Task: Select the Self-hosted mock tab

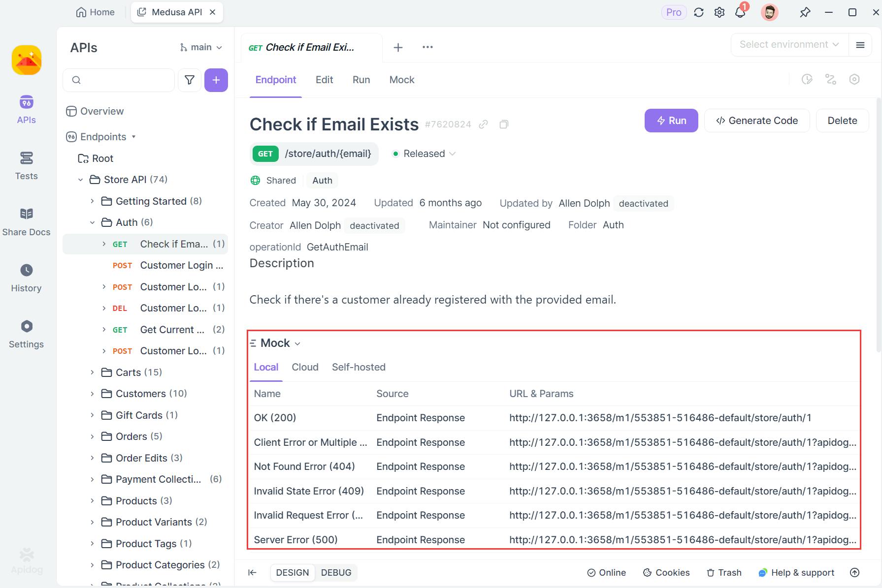Action: coord(359,367)
